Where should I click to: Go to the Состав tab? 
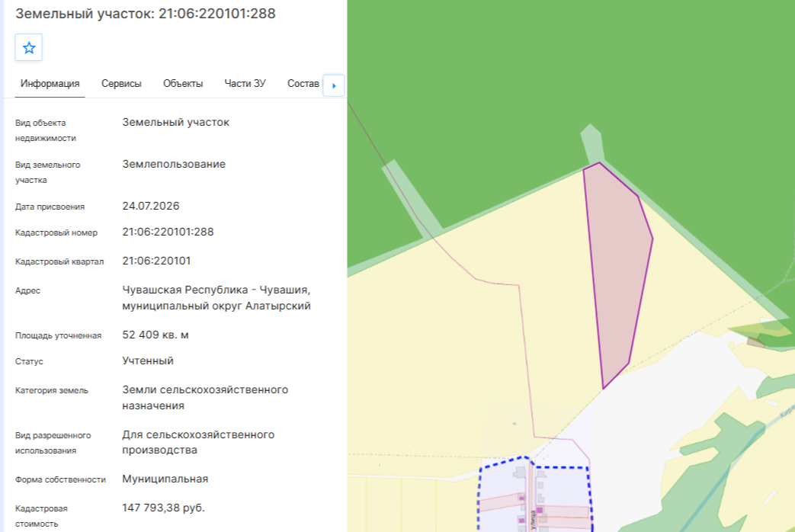303,84
